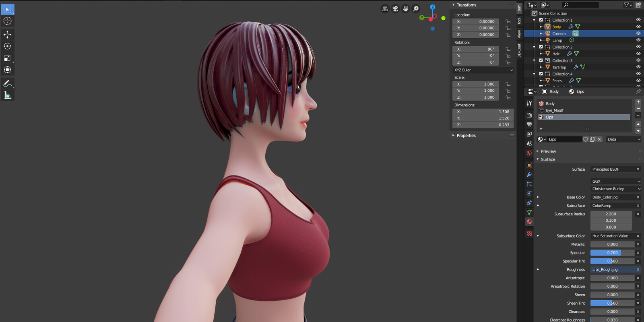Open the Particles properties tab
Screen dimensions: 644x322
pos(529,184)
